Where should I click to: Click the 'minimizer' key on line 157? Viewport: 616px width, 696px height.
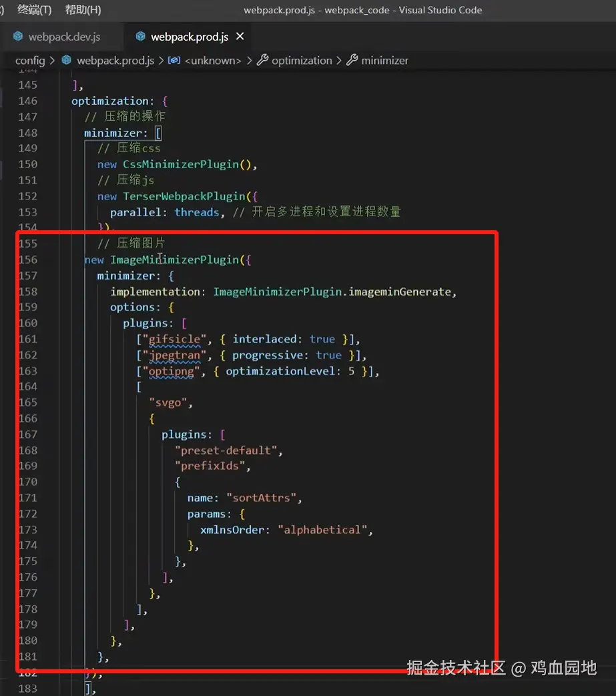point(125,276)
